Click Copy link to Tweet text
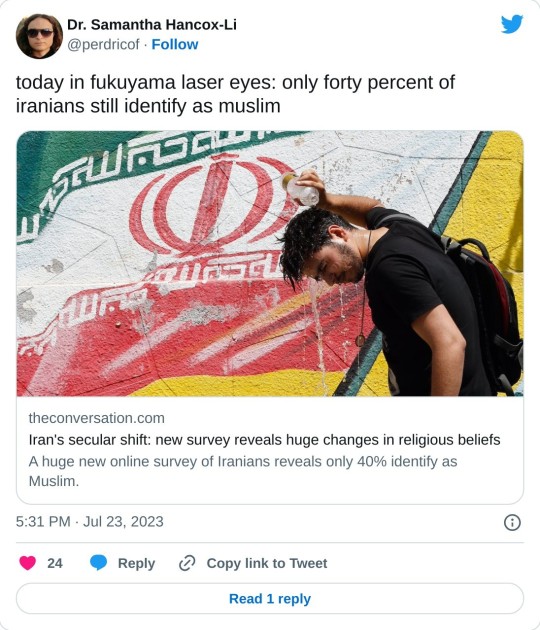Screen dimensions: 540x630 pos(267,563)
